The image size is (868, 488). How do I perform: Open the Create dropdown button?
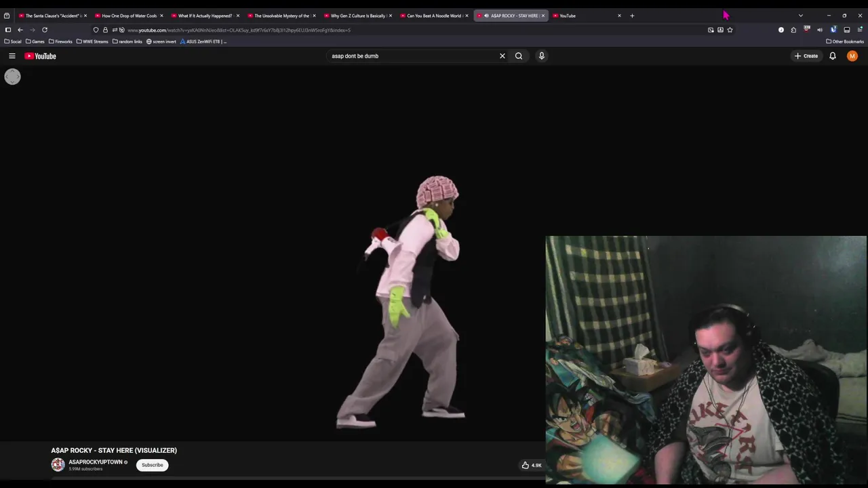pyautogui.click(x=806, y=56)
